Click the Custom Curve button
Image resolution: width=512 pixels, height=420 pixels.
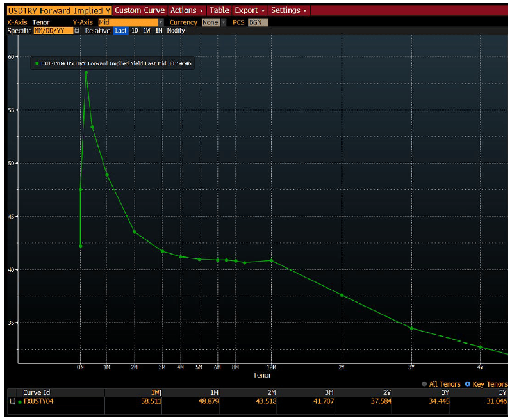(x=140, y=10)
